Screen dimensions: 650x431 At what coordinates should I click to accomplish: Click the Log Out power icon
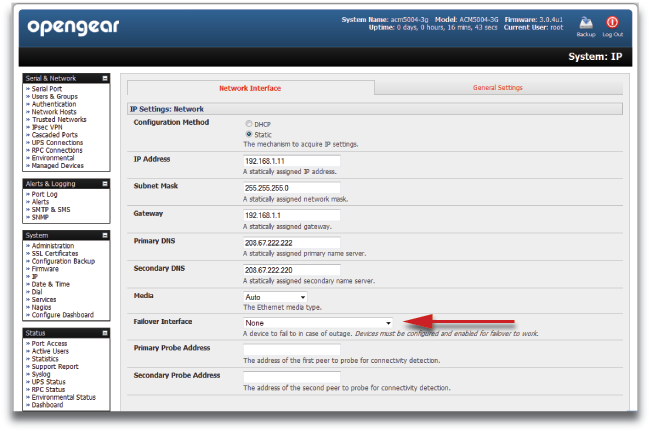[x=612, y=20]
